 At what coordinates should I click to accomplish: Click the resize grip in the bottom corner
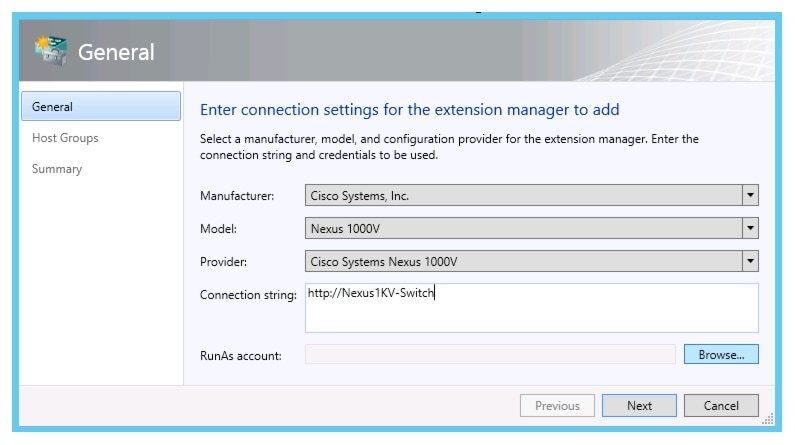[766, 416]
